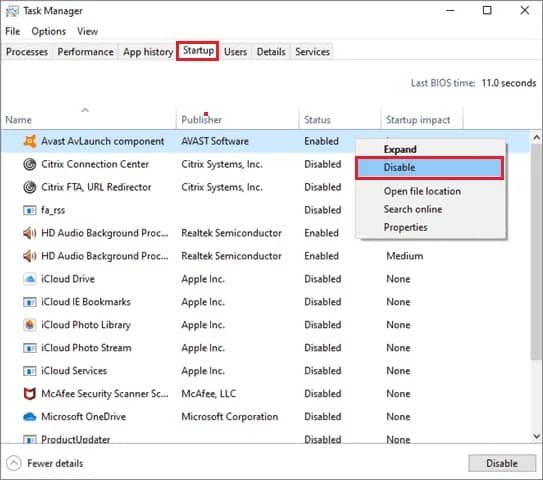Click the Startup impact column header
Screen dimensions: 543x480
[418, 120]
